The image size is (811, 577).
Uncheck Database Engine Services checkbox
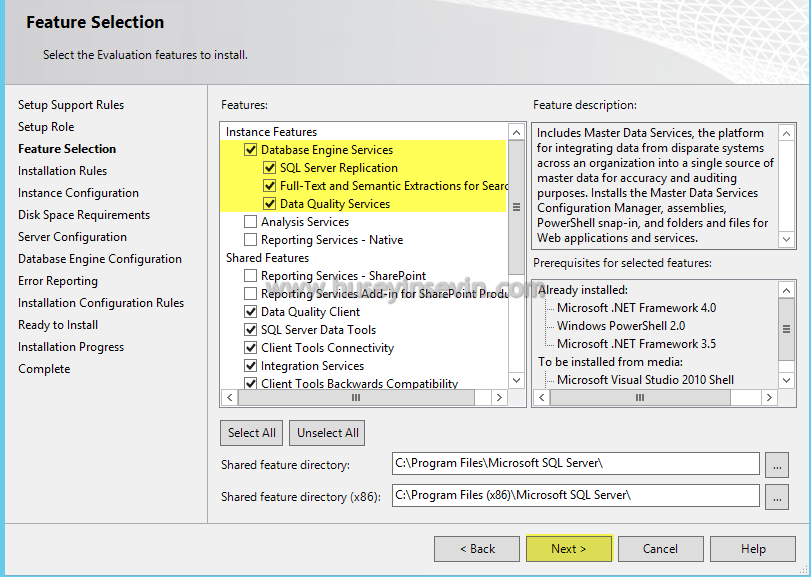click(x=250, y=150)
